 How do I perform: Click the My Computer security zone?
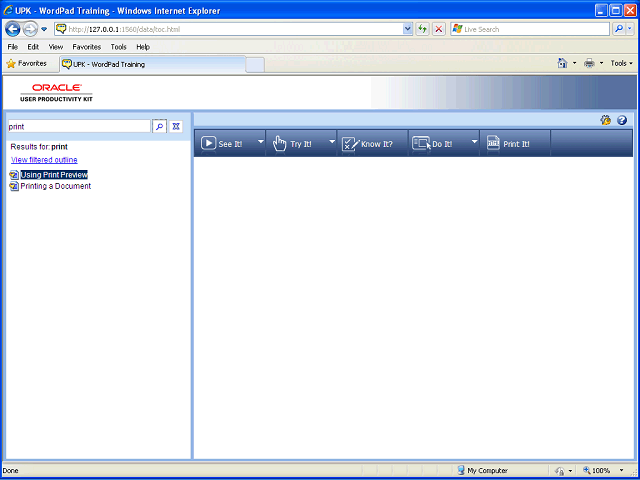482,471
